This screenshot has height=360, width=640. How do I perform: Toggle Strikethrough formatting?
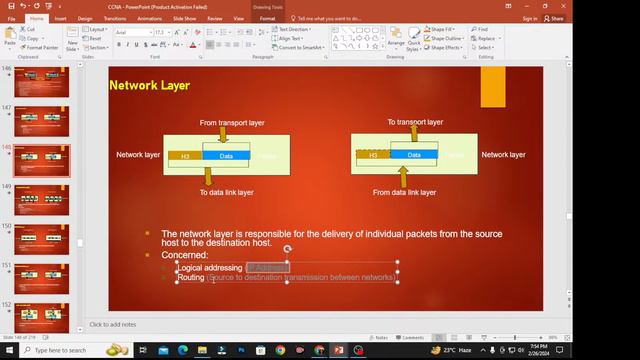click(x=154, y=44)
